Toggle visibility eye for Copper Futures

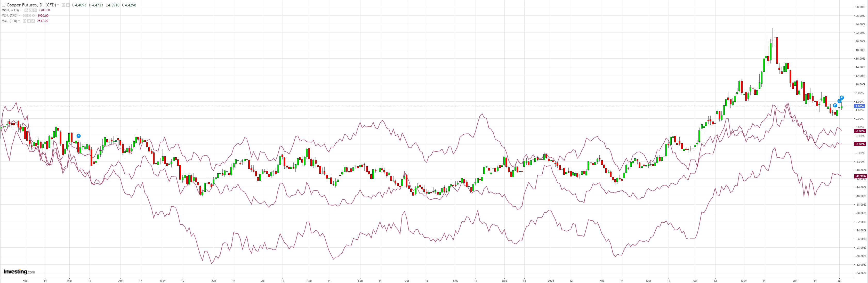click(x=63, y=5)
